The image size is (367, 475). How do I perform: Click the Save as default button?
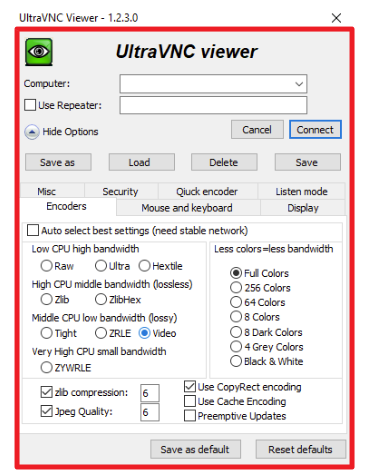[x=195, y=449]
